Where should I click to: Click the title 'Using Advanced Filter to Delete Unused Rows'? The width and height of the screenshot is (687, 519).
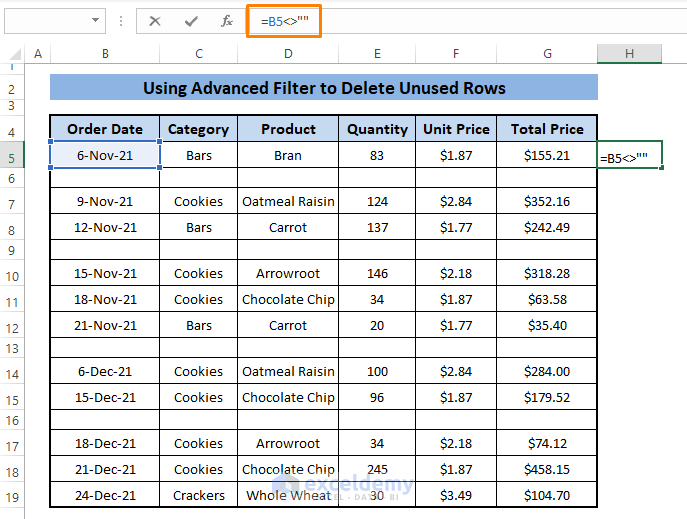(324, 88)
